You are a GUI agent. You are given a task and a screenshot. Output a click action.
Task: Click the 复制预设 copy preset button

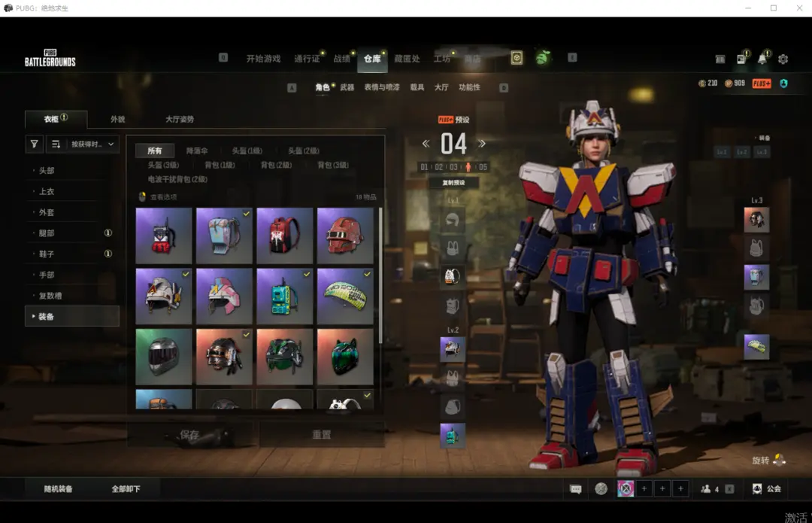(453, 182)
